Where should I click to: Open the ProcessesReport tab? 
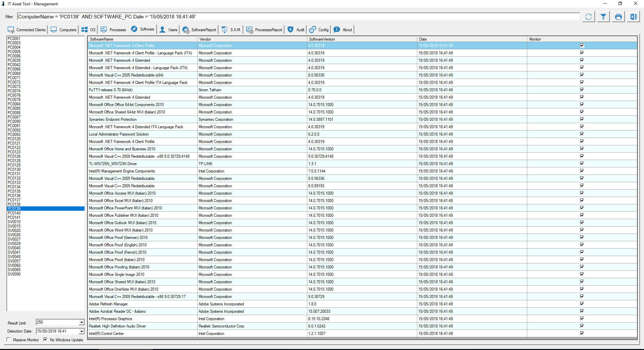click(264, 30)
